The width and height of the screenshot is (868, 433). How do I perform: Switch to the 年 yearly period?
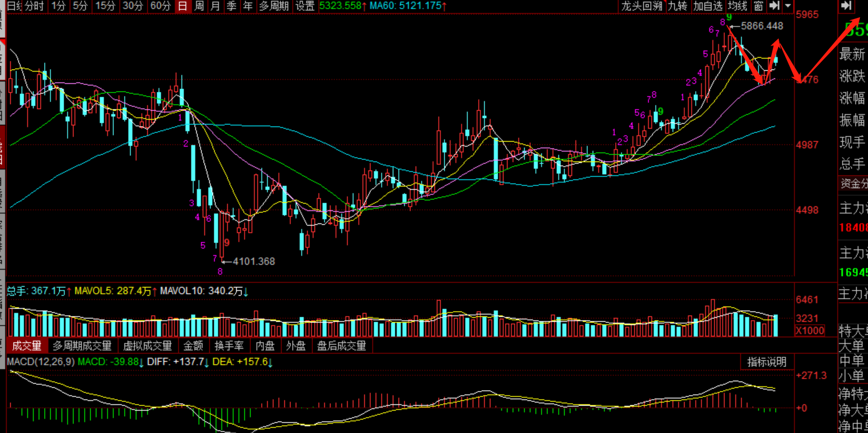[248, 6]
